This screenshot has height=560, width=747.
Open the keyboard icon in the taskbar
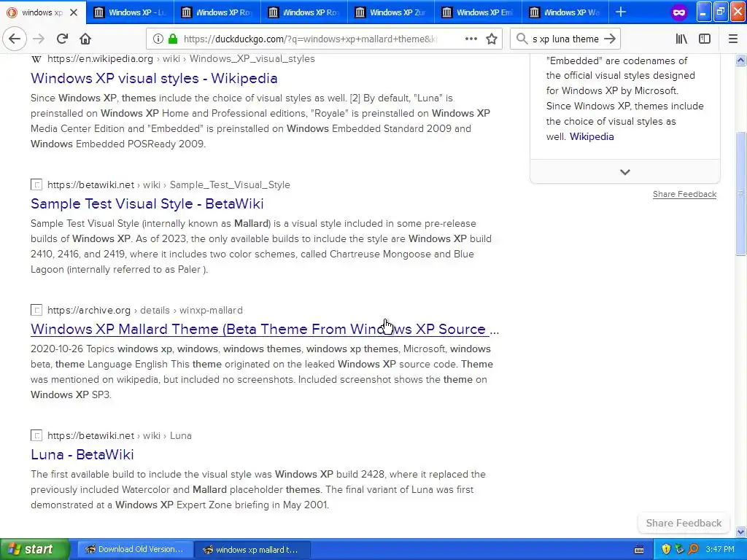point(639,550)
